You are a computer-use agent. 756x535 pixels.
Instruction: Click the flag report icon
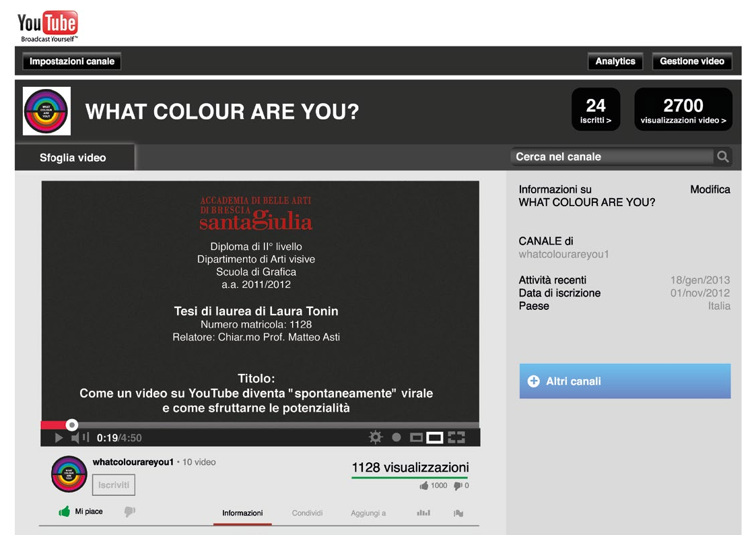point(458,513)
